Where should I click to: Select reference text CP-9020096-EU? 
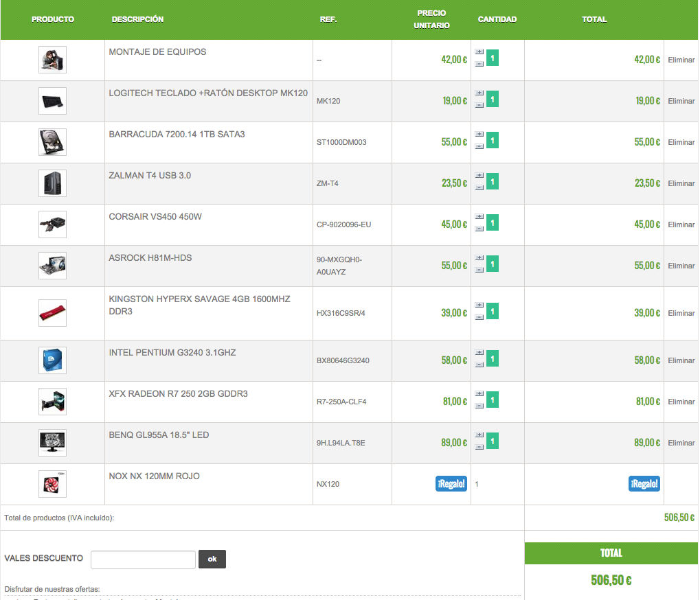click(343, 224)
